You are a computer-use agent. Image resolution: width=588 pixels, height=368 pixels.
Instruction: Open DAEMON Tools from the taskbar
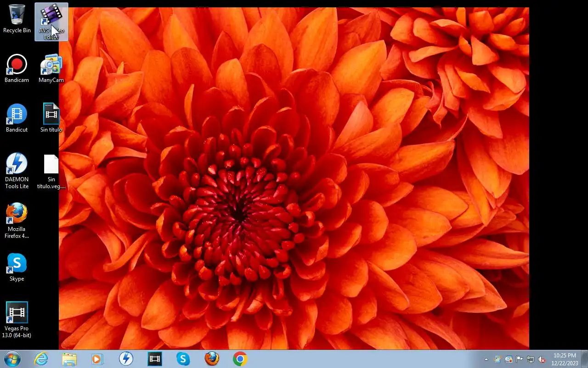(x=126, y=359)
